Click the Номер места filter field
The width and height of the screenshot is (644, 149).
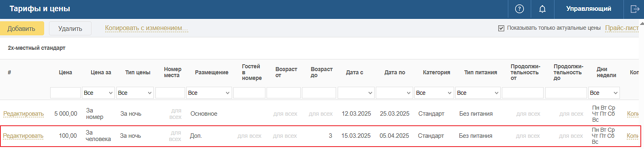pyautogui.click(x=170, y=93)
